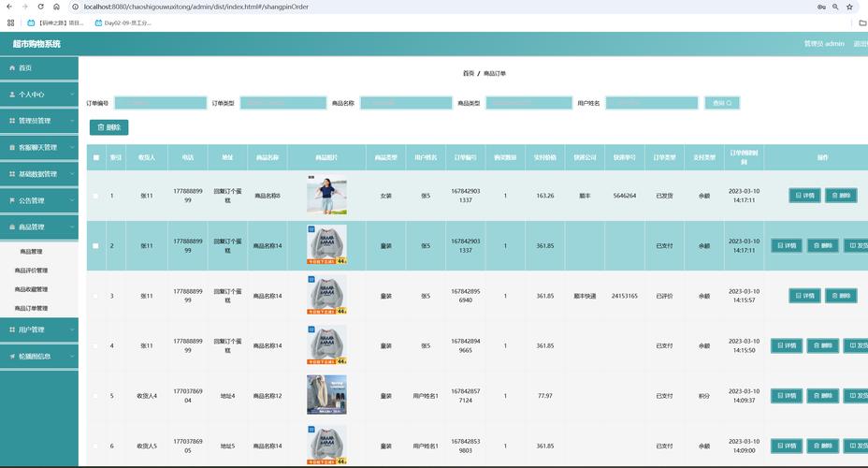This screenshot has width=868, height=468.
Task: Click the password key icon in address bar
Action: click(821, 7)
